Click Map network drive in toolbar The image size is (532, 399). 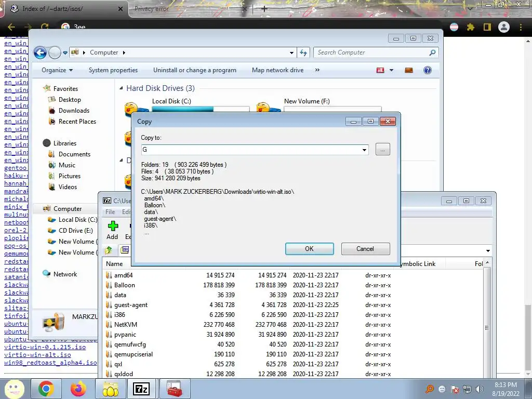(277, 70)
